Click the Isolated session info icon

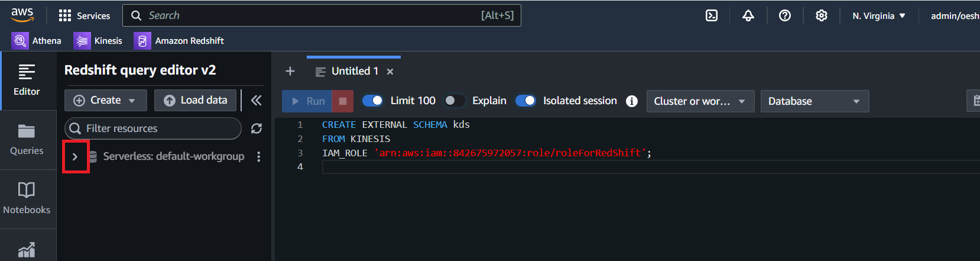(632, 101)
